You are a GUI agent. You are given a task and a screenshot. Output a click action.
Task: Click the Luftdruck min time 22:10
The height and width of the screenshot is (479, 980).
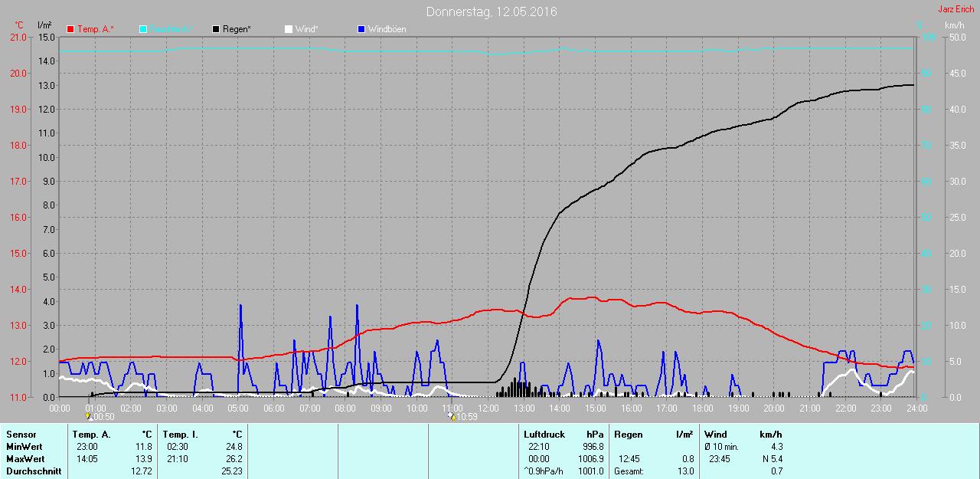[x=539, y=447]
